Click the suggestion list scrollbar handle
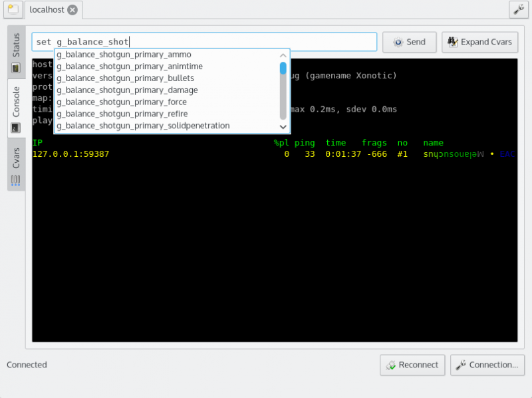The image size is (532, 398). (283, 68)
